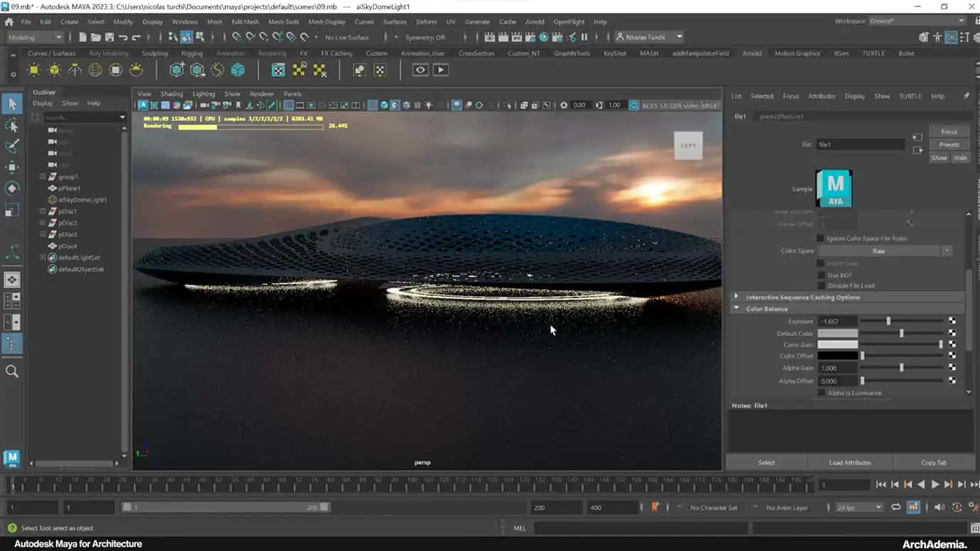Click the Load Attributes button
980x551 pixels.
pyautogui.click(x=850, y=462)
